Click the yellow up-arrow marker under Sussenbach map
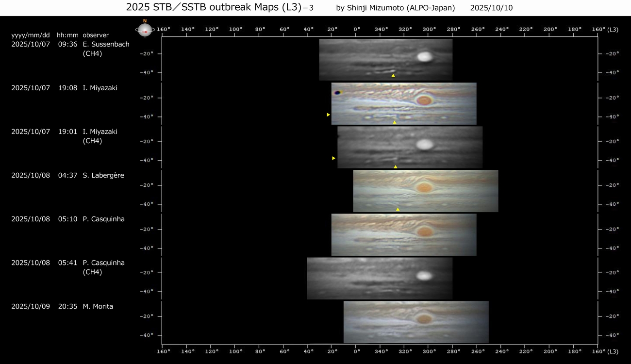 point(393,76)
